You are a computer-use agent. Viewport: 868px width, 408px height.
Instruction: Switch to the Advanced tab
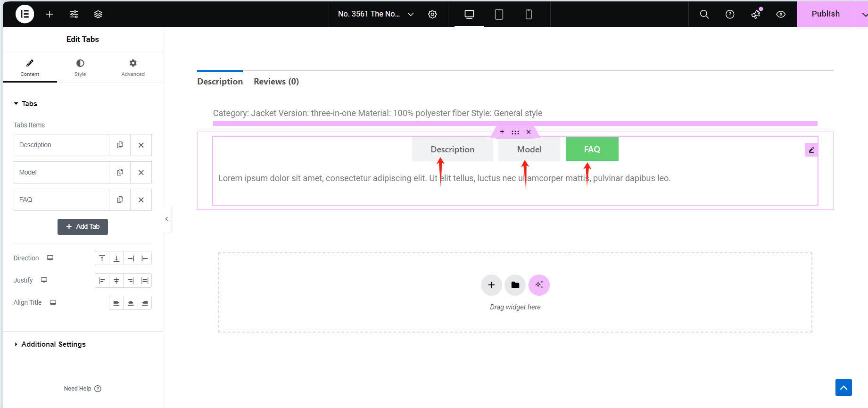pyautogui.click(x=133, y=67)
